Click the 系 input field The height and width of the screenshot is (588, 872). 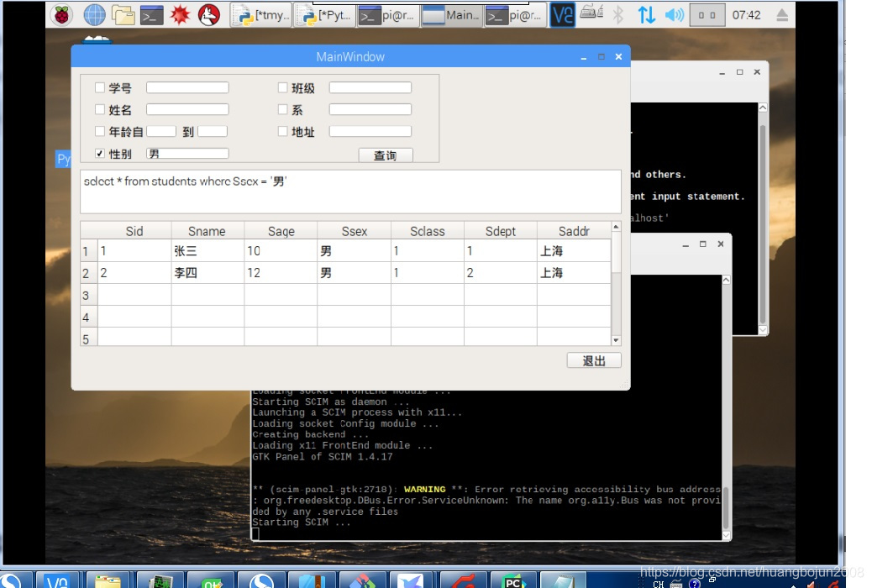tap(370, 109)
